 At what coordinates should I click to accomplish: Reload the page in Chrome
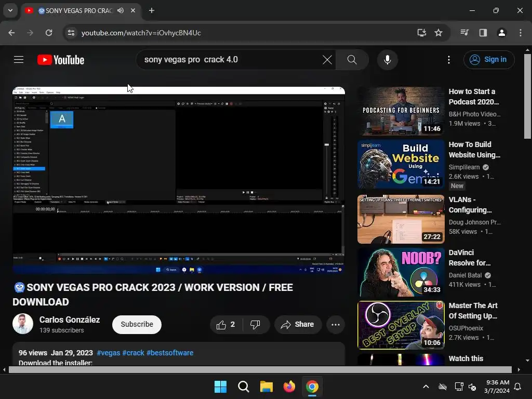coord(49,33)
